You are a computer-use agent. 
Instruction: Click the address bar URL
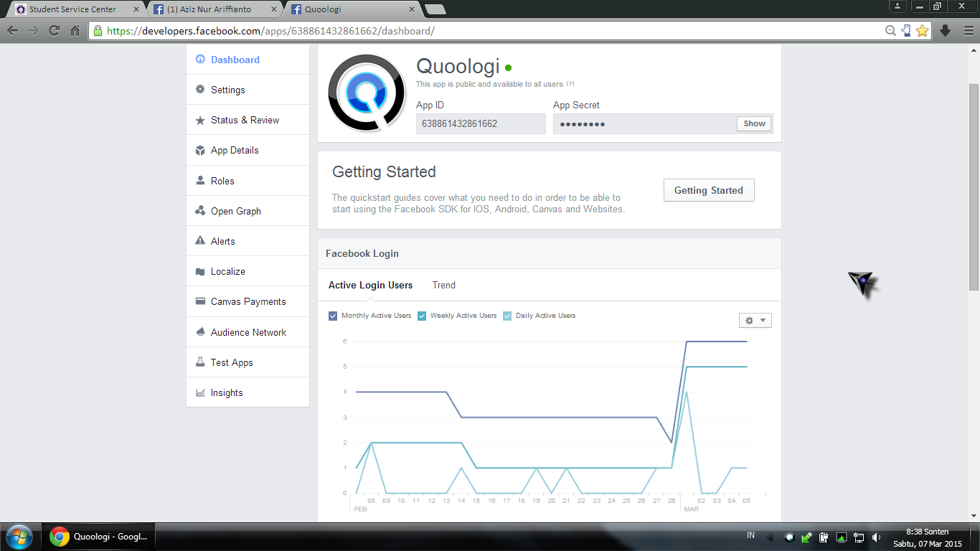(x=270, y=31)
